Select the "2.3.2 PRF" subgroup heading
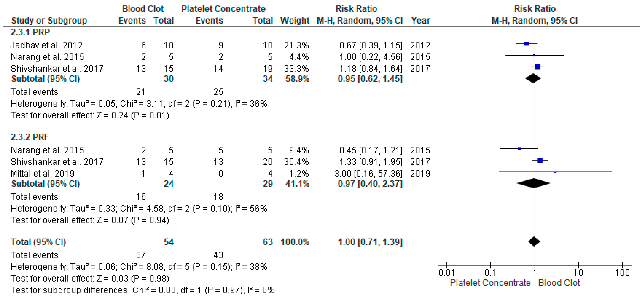This screenshot has width=644, height=300. 30,137
